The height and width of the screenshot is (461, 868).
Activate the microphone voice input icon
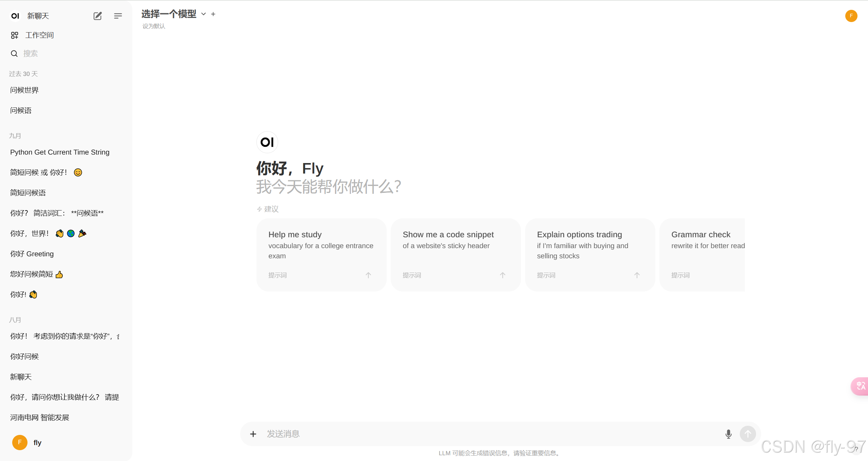tap(728, 434)
